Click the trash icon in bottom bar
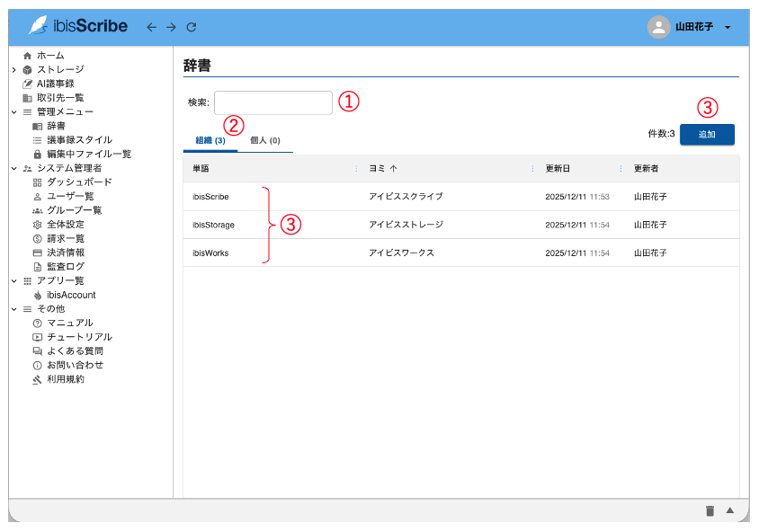The height and width of the screenshot is (532, 759). pos(710,510)
